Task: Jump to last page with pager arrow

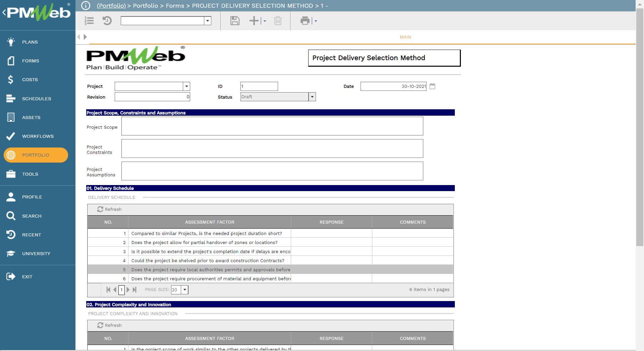Action: (x=135, y=290)
